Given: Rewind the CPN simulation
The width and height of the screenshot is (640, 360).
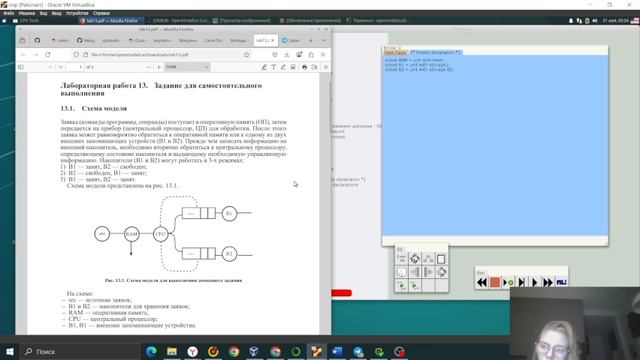Looking at the screenshot, I should [x=482, y=282].
